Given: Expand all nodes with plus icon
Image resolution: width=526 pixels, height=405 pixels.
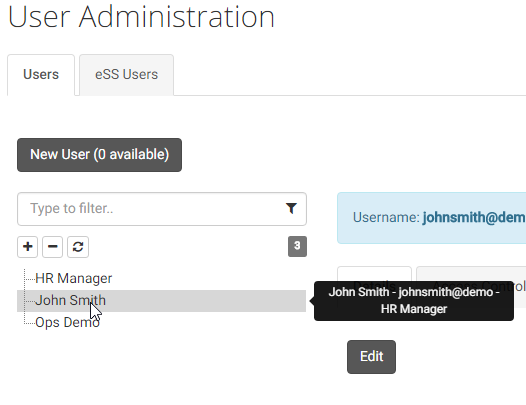Looking at the screenshot, I should tap(28, 247).
